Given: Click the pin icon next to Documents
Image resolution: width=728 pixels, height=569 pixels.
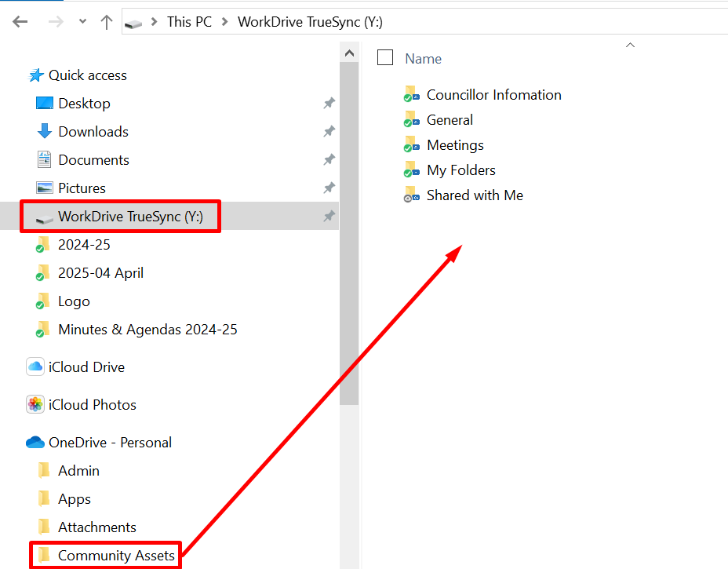Looking at the screenshot, I should [x=329, y=160].
